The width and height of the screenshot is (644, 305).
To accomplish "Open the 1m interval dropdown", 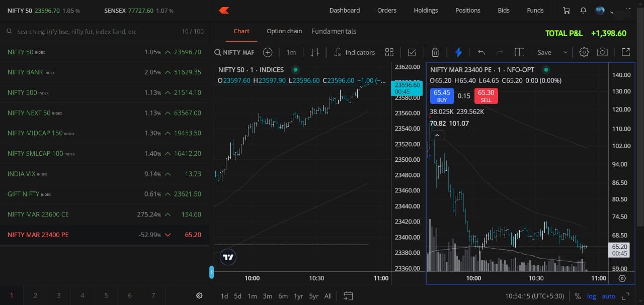I will pyautogui.click(x=291, y=52).
